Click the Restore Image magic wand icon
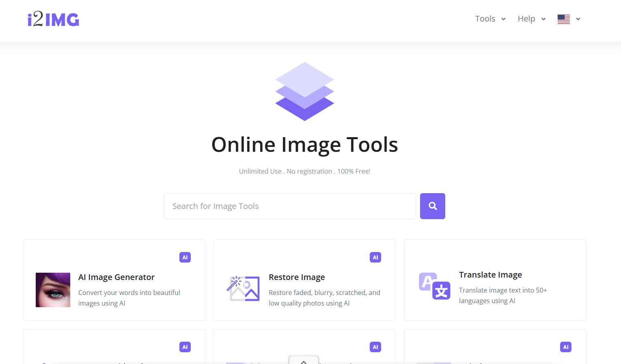Image resolution: width=621 pixels, height=364 pixels. pos(243,289)
